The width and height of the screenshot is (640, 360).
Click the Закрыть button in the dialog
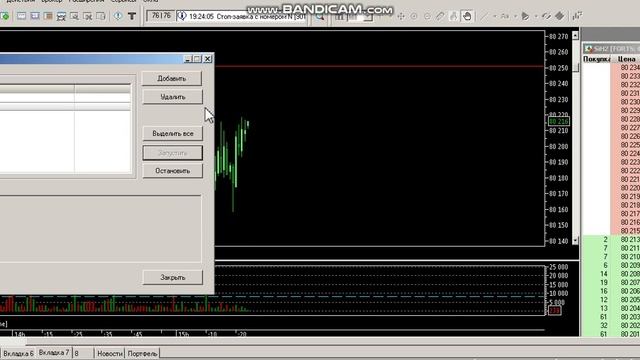point(173,277)
